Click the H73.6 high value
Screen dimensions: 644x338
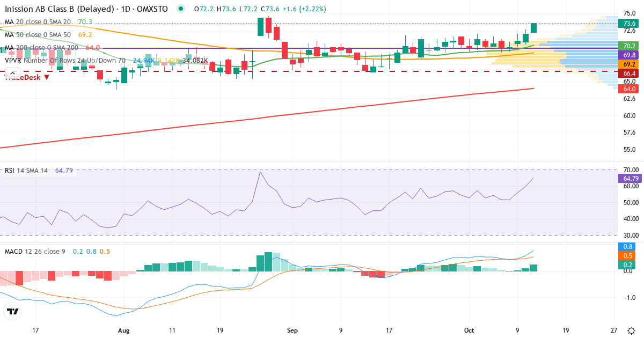point(226,9)
